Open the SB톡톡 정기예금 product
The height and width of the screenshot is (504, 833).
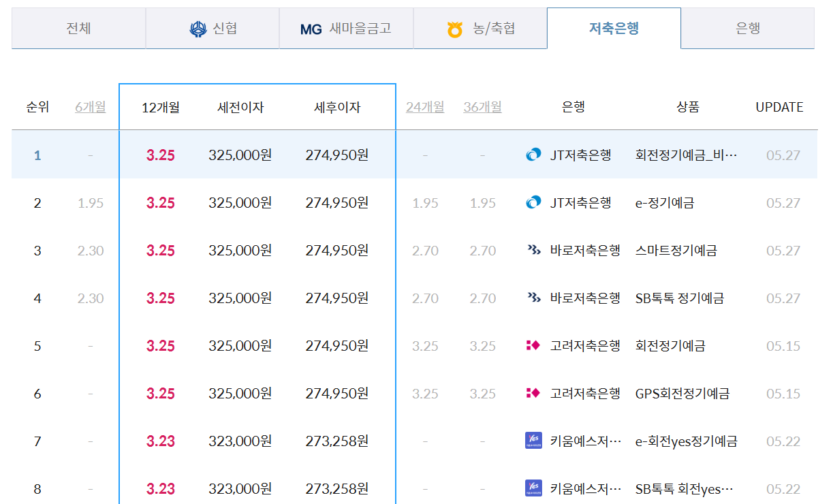679,298
